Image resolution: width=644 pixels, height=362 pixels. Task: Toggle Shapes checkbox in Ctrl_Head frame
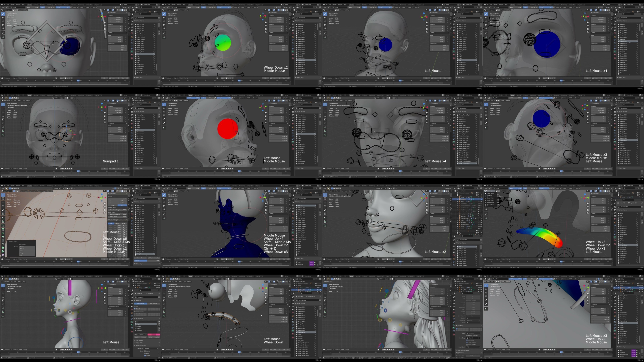[x=145, y=356]
